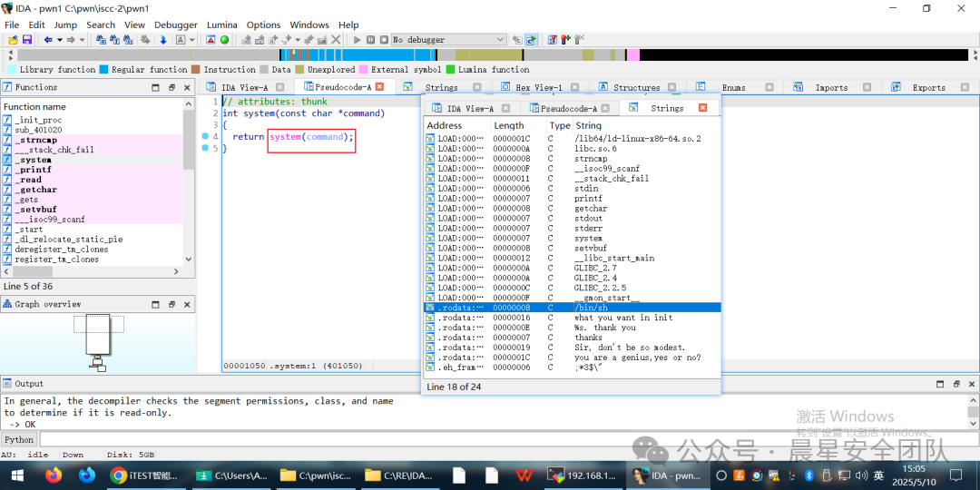
Task: Select deregister_tm_clones function entry
Action: coord(93,250)
